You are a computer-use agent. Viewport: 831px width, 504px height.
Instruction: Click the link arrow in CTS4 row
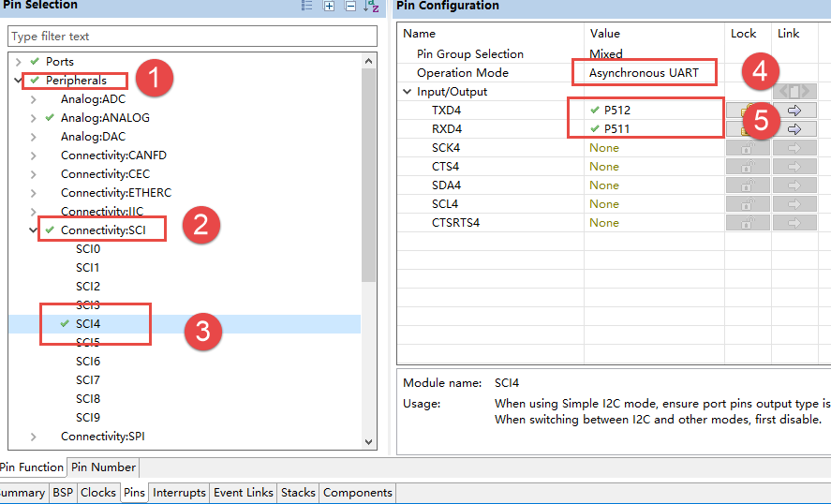tap(794, 167)
